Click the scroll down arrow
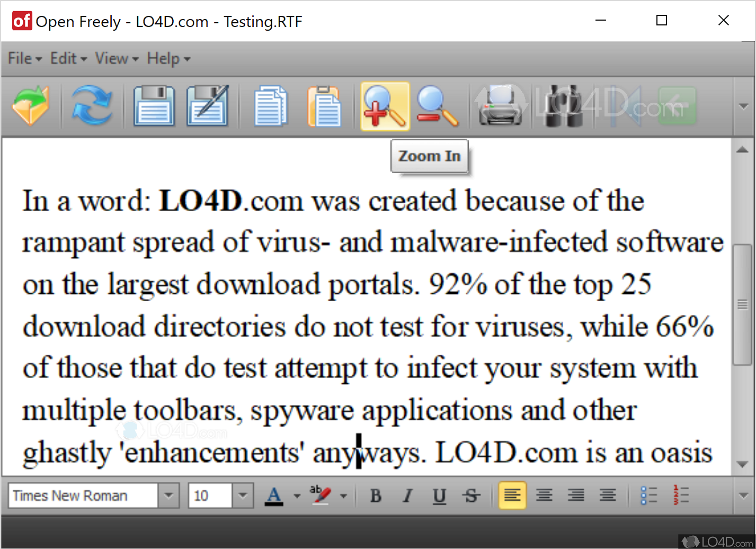The image size is (756, 549). tap(742, 464)
